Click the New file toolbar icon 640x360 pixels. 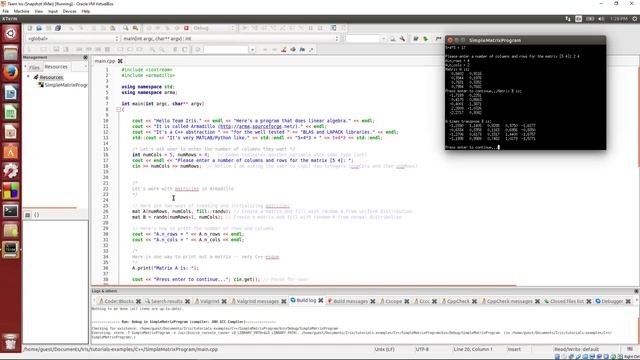pyautogui.click(x=30, y=28)
